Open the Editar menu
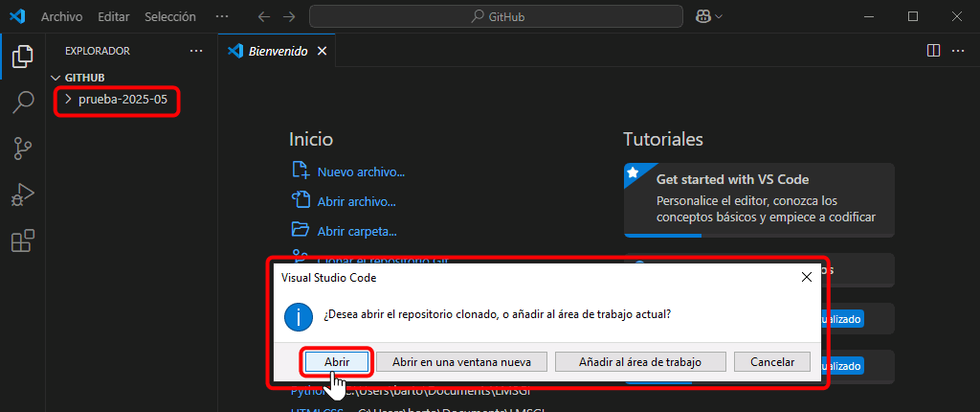Viewport: 980px width, 412px height. (x=113, y=17)
